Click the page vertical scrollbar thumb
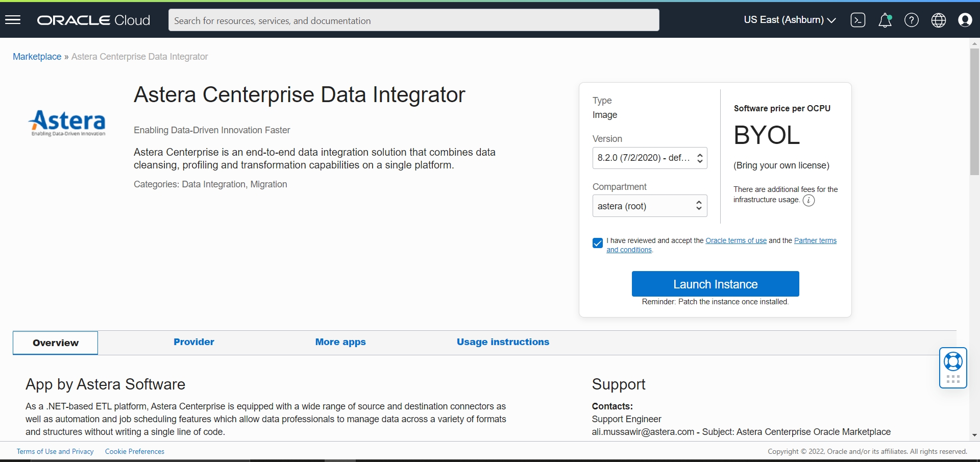Screen dimensions: 980x462 (974, 112)
